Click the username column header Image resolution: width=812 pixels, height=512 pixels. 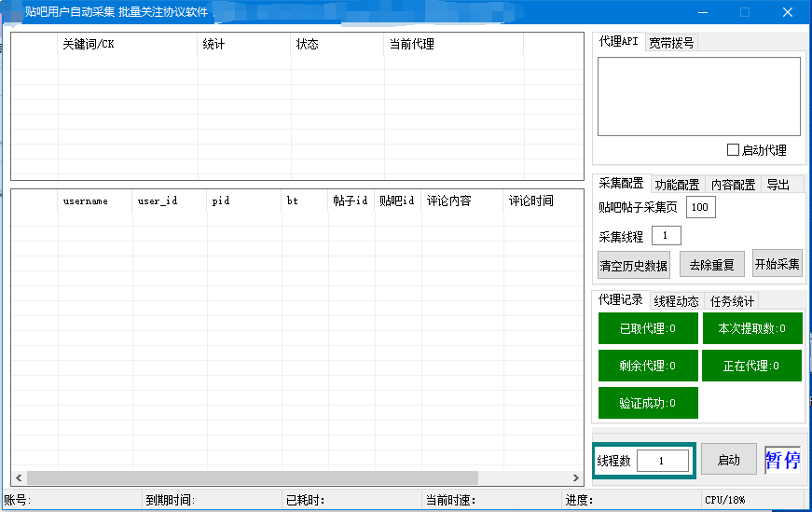click(x=95, y=201)
